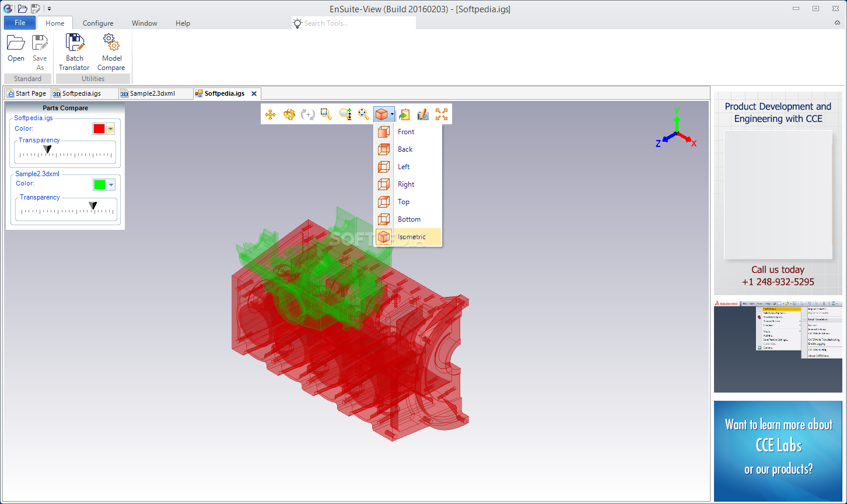Open the Model Compare utility

pos(111,52)
